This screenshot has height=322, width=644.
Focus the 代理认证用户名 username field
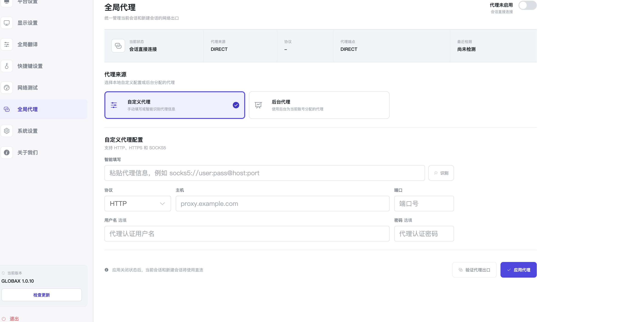247,234
